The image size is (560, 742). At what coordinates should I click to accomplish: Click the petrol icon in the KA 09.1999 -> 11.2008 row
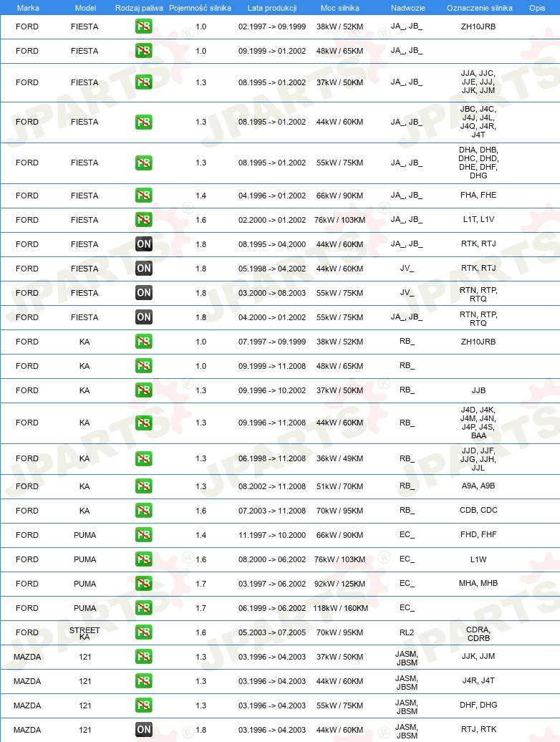tap(144, 366)
